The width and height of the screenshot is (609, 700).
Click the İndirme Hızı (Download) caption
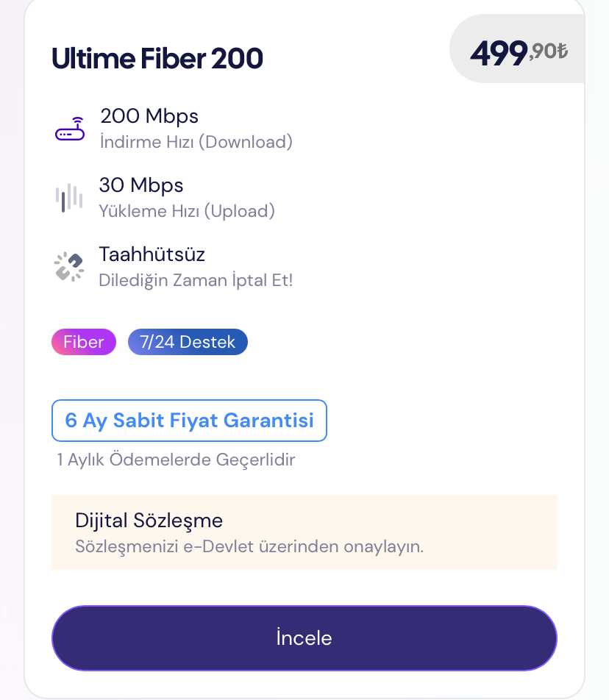(x=196, y=141)
